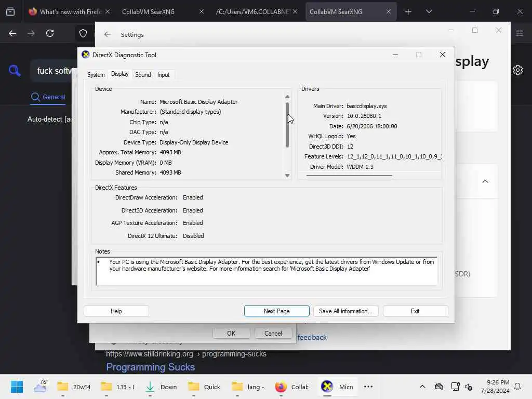Click the Next Page button
Screen dimensions: 532x399
point(276,311)
